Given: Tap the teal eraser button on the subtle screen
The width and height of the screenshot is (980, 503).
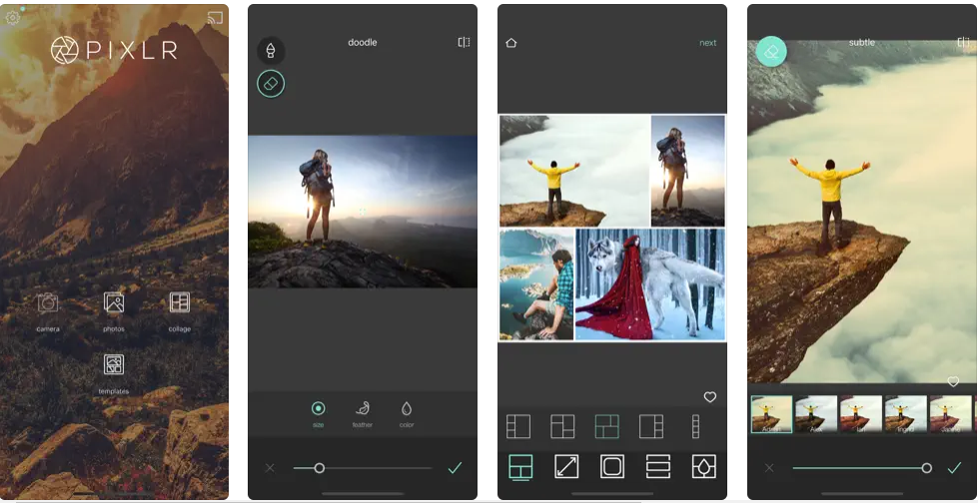Looking at the screenshot, I should coord(771,52).
